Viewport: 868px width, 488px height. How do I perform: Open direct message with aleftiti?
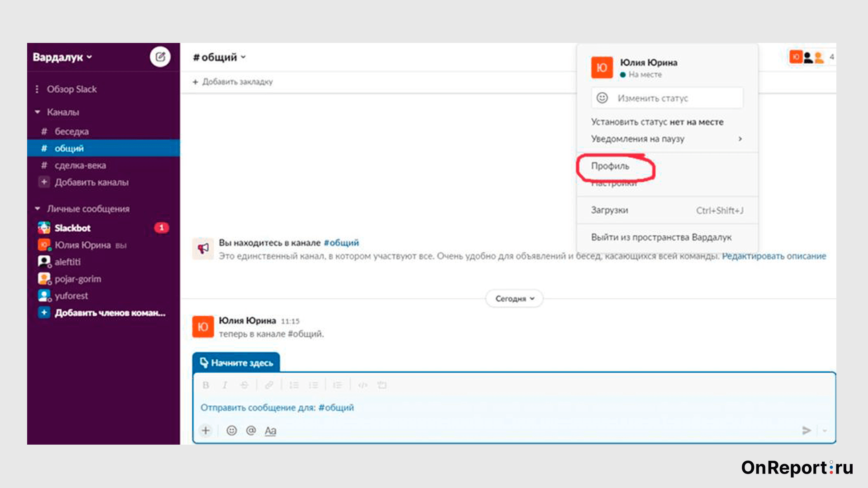[104, 262]
